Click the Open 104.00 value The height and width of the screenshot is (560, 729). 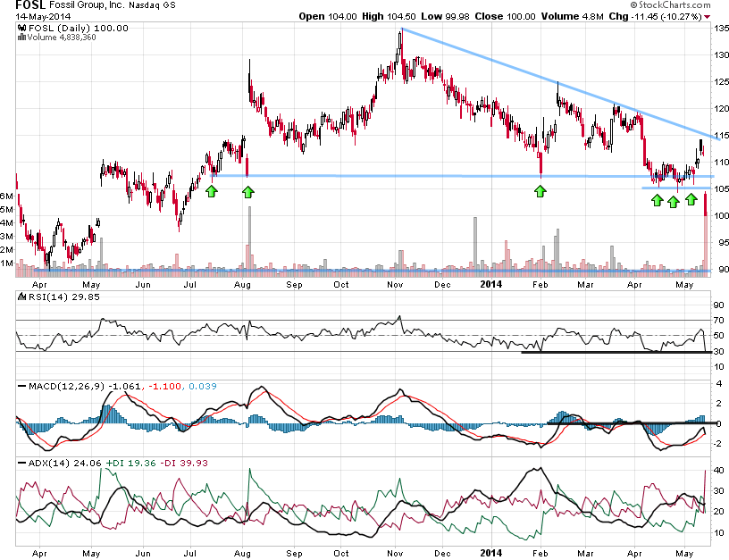coord(328,16)
